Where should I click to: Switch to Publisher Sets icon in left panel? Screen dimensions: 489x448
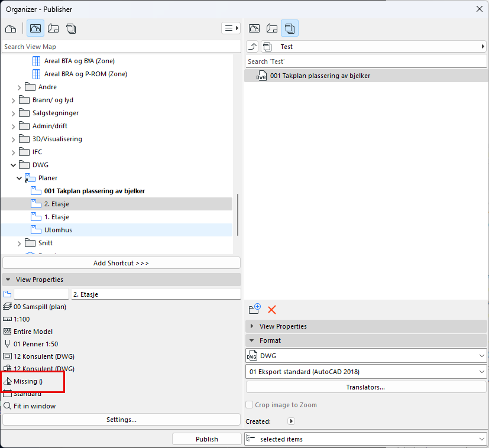(71, 28)
